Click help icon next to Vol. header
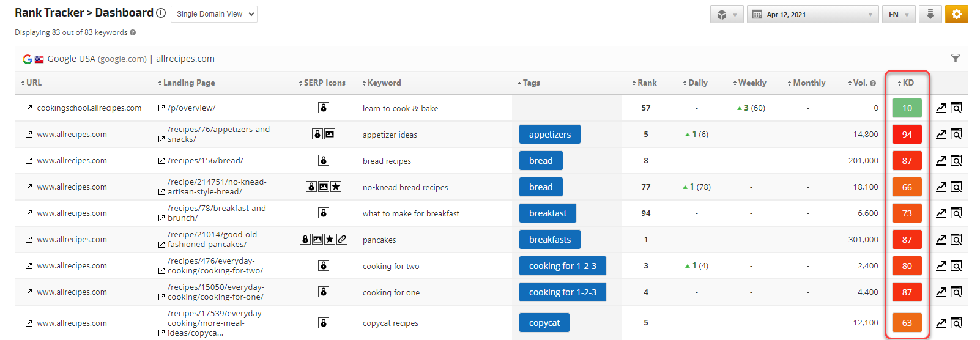The height and width of the screenshot is (340, 980). 873,83
